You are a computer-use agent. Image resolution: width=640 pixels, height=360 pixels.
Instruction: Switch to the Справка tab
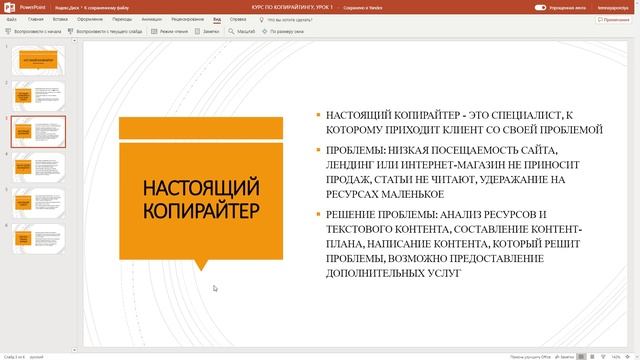(x=238, y=19)
